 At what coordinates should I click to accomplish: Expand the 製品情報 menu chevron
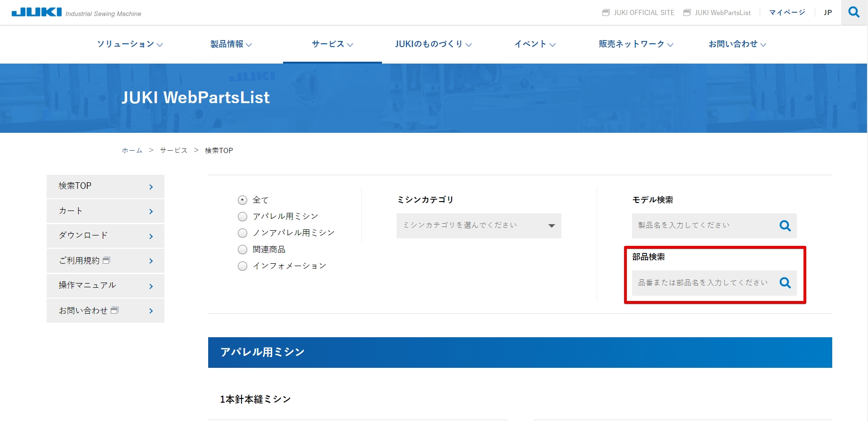249,45
